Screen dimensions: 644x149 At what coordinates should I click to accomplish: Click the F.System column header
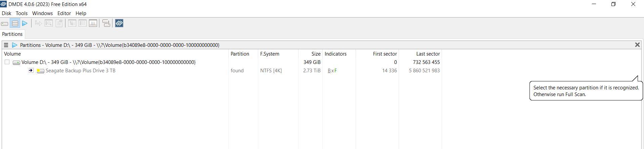click(270, 54)
